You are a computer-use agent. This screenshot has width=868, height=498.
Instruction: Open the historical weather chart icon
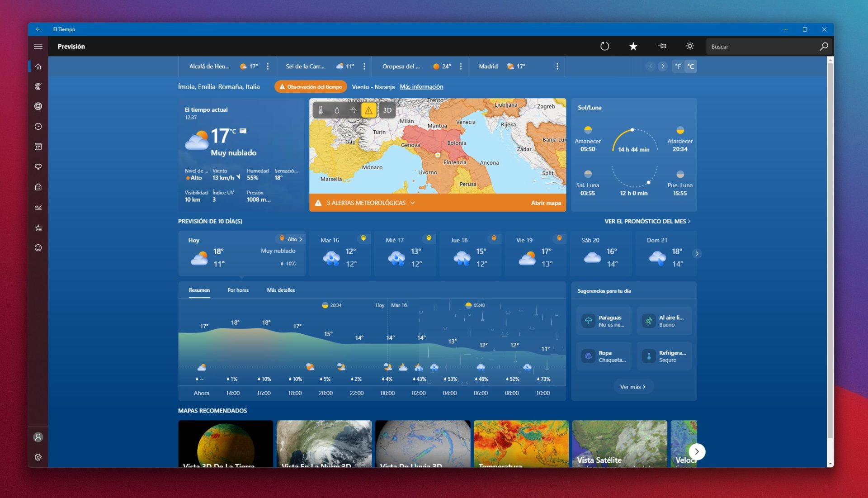(x=38, y=207)
